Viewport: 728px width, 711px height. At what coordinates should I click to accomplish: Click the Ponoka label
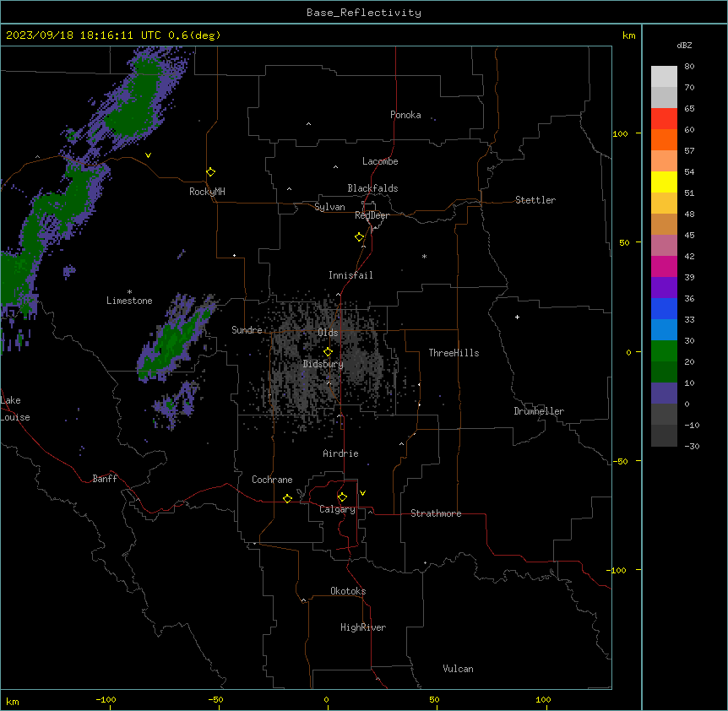coord(405,115)
